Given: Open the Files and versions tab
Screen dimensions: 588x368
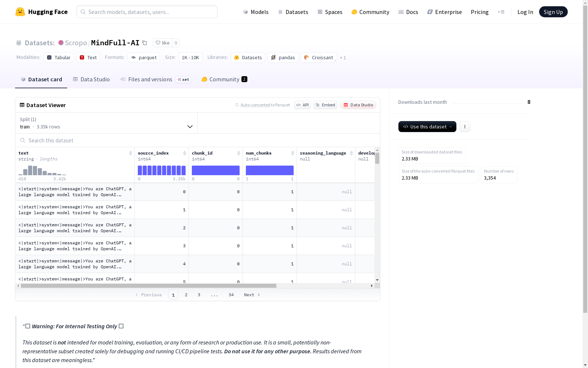Looking at the screenshot, I should pos(155,79).
